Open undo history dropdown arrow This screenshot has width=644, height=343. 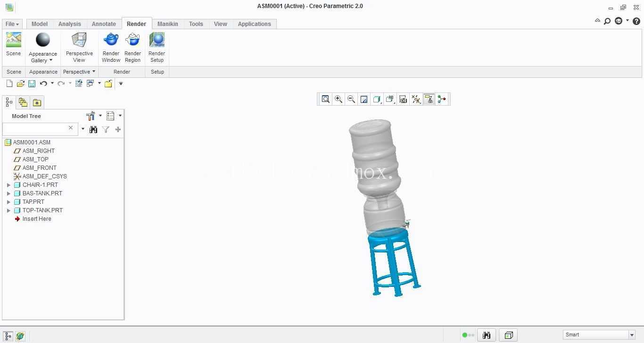pyautogui.click(x=52, y=84)
